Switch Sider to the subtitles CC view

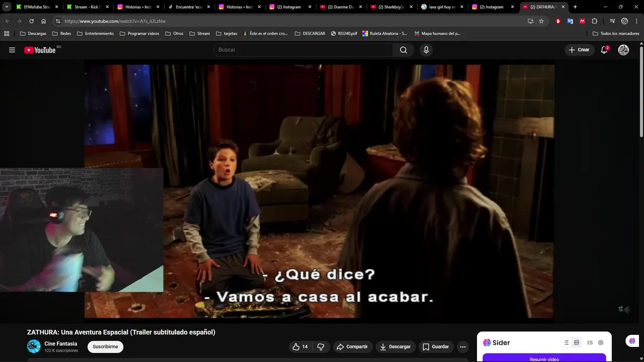click(x=577, y=342)
